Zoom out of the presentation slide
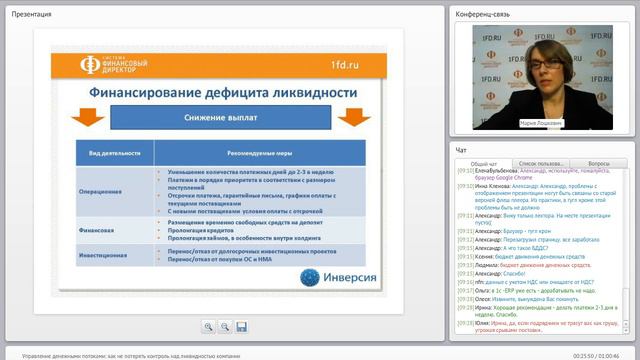This screenshot has height=360, width=640. tap(225, 327)
